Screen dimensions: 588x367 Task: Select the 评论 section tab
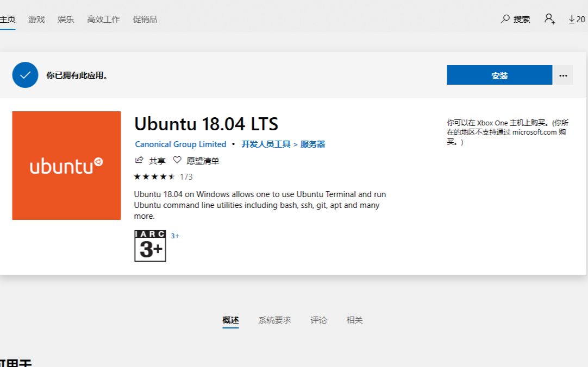pyautogui.click(x=318, y=320)
